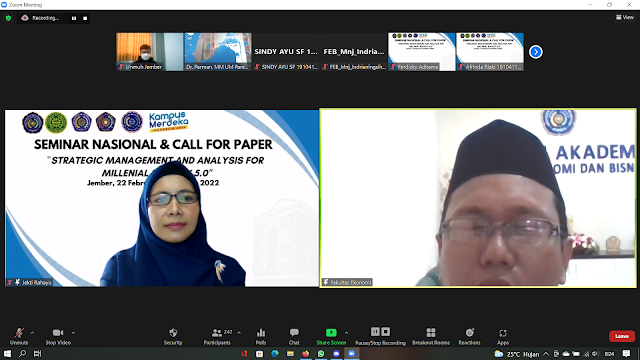Expand the arrow next to Share Screen

347,333
